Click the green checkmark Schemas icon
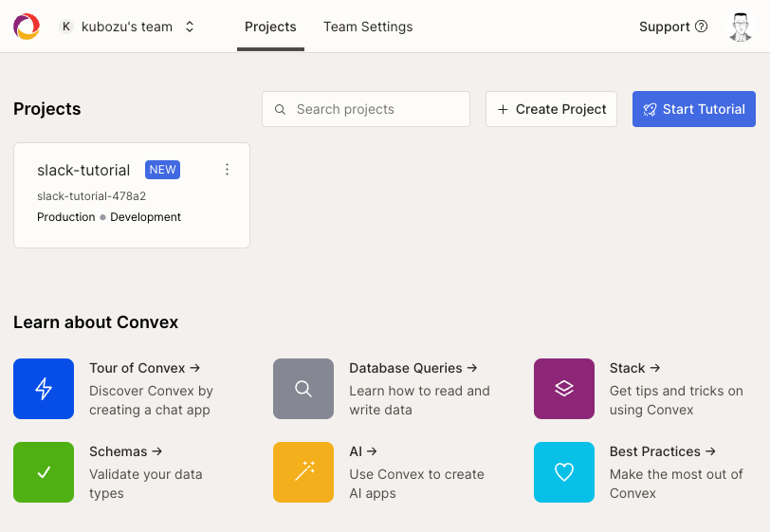 pos(44,472)
